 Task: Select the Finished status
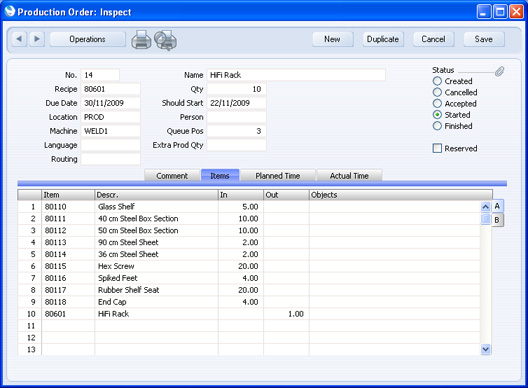(x=437, y=126)
